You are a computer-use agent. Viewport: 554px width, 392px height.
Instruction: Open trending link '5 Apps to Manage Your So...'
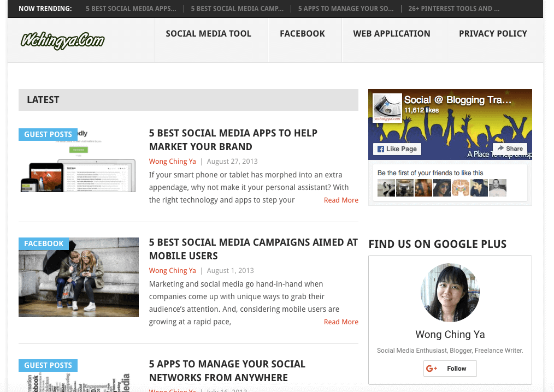(345, 9)
